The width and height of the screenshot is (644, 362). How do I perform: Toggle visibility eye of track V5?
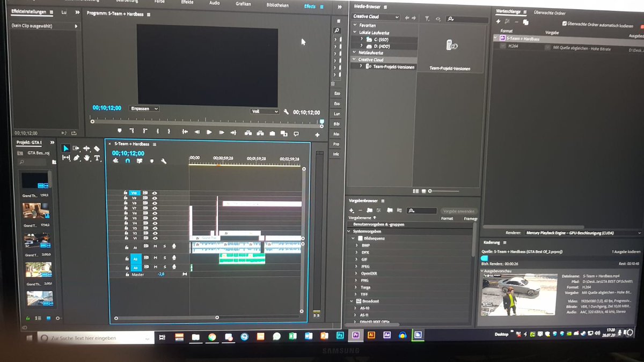(x=155, y=218)
